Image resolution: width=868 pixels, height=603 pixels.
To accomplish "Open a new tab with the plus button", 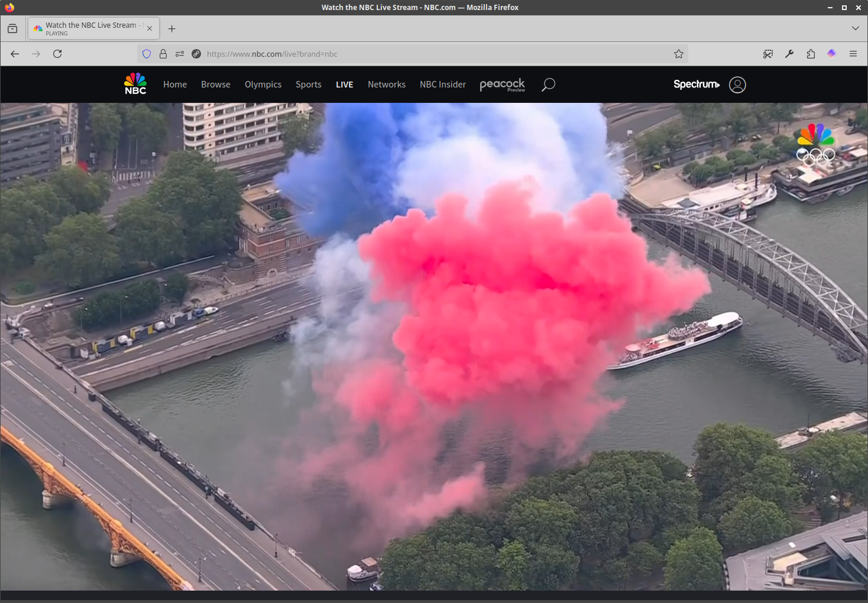I will (x=172, y=28).
